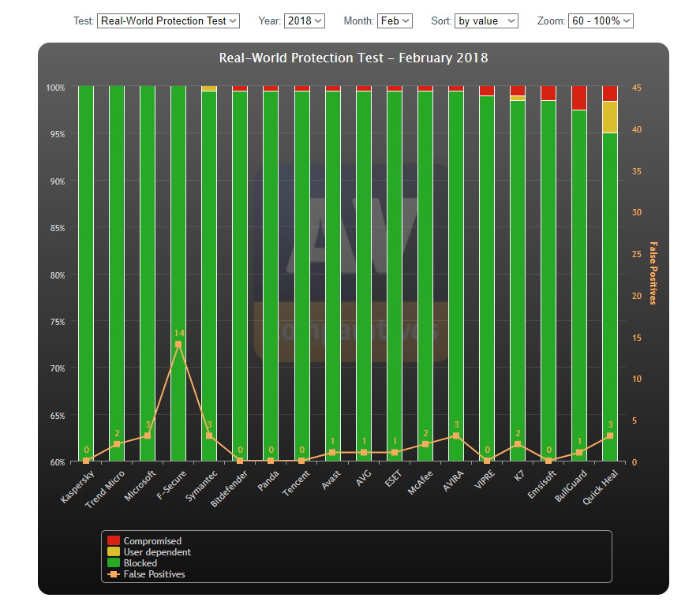Click the yellow User dependent legend swatch
Image resolution: width=700 pixels, height=609 pixels.
[x=114, y=551]
